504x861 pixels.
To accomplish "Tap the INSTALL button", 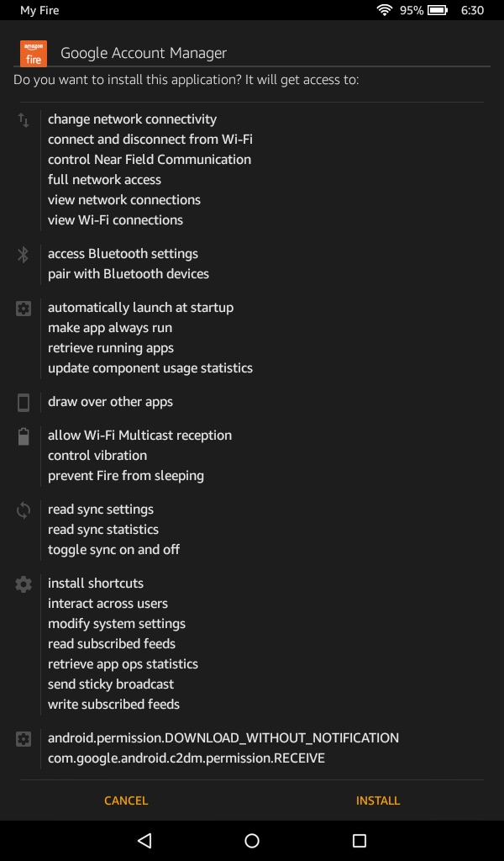I will (x=377, y=800).
